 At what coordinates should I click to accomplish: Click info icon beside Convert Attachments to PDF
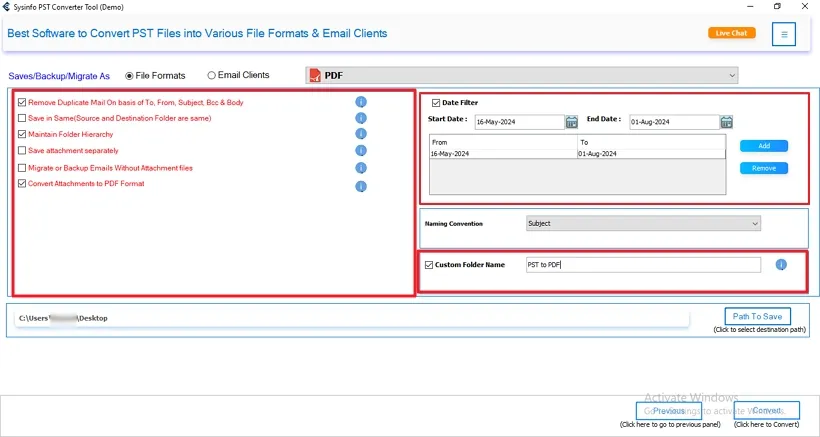[361, 185]
